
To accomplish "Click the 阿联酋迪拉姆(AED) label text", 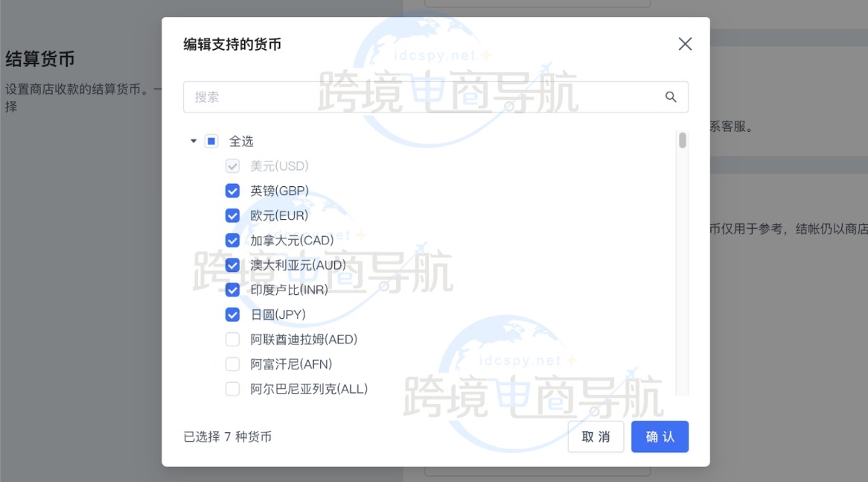I will (x=304, y=340).
